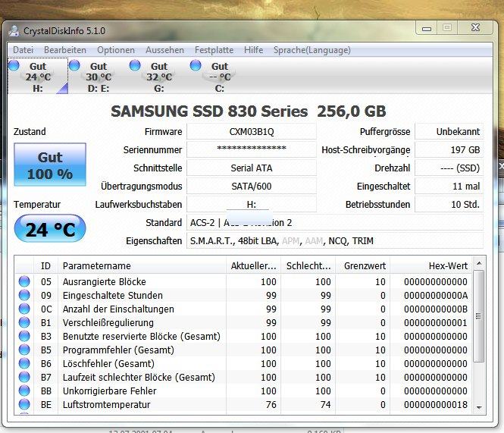The width and height of the screenshot is (504, 433).
Task: Click the Eigenschaften field listing S.M.A.R.T. features
Action: pos(334,240)
